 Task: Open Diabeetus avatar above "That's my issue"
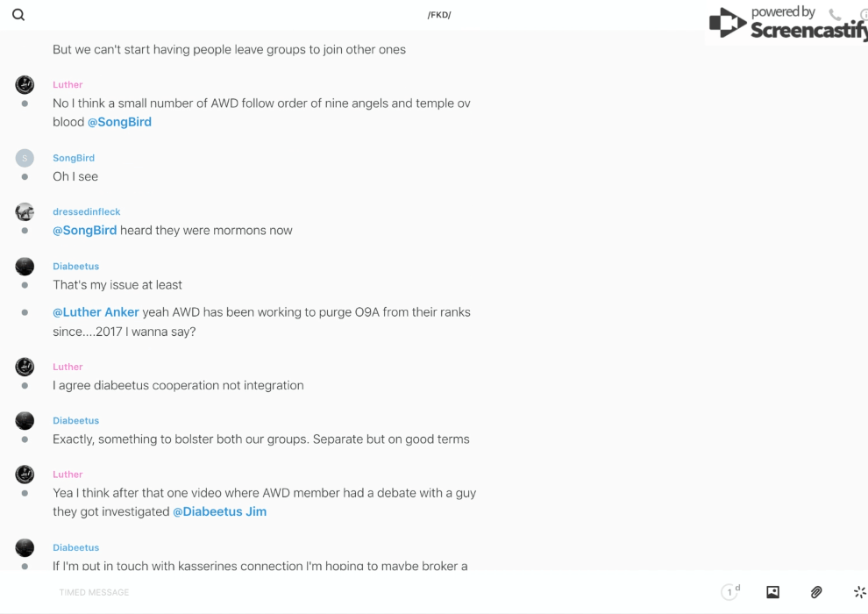(x=25, y=267)
